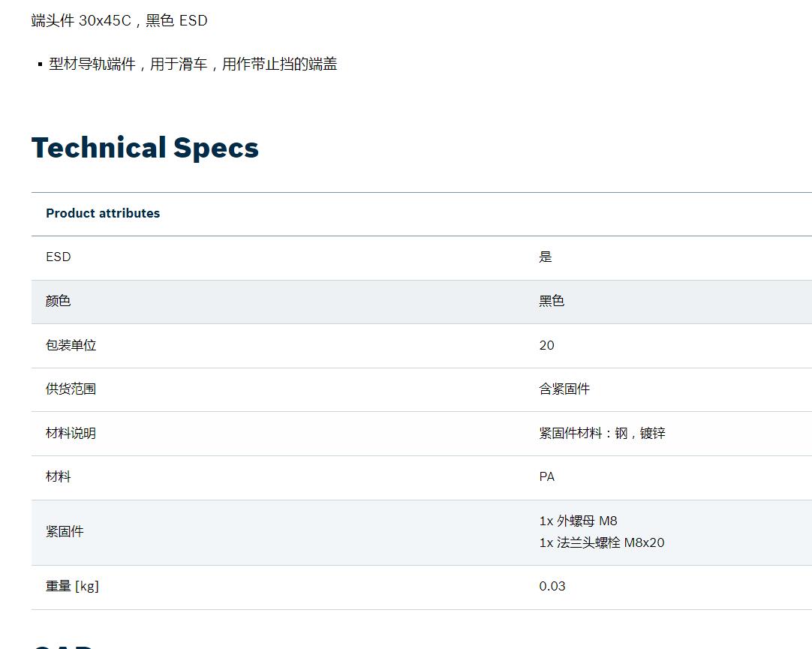The image size is (812, 649).
Task: Click the 重量 [kg] label
Action: [x=73, y=587]
